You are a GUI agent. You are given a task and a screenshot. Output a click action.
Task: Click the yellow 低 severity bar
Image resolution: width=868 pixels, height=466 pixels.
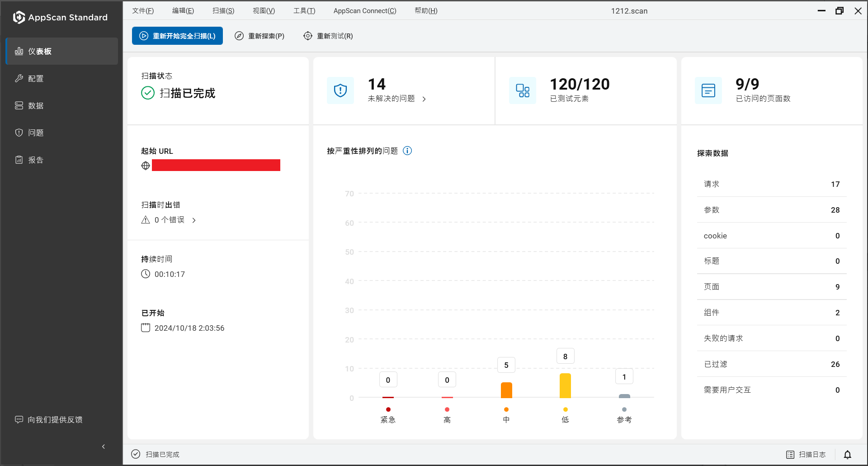[565, 385]
